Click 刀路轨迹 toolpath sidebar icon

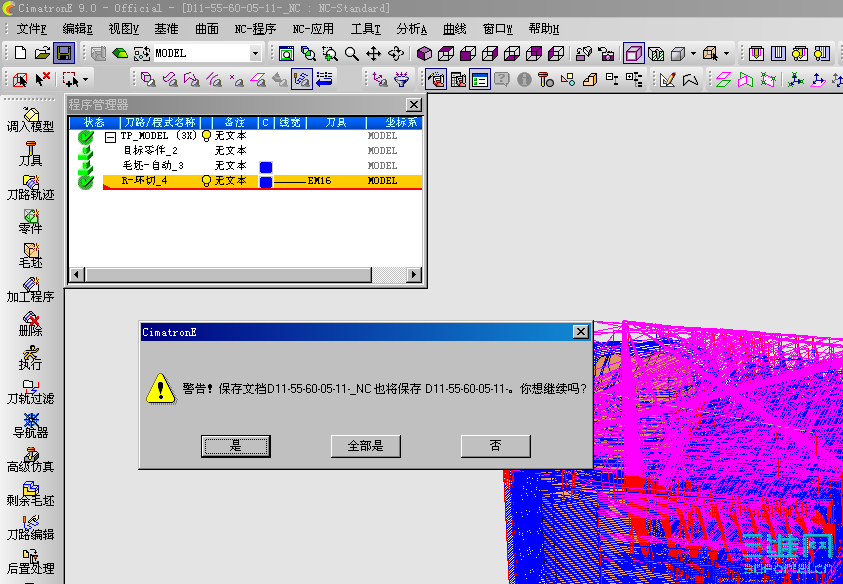pyautogui.click(x=31, y=188)
